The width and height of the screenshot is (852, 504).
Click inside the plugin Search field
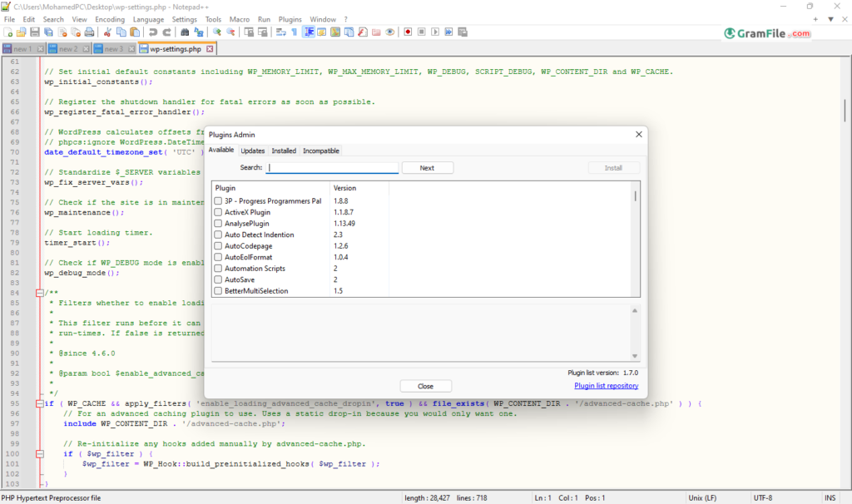331,167
